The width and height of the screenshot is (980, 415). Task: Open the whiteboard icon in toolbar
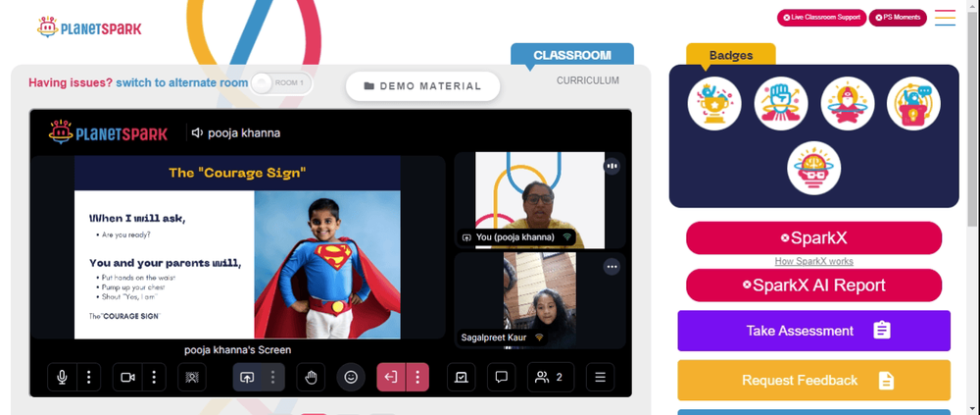pyautogui.click(x=462, y=377)
